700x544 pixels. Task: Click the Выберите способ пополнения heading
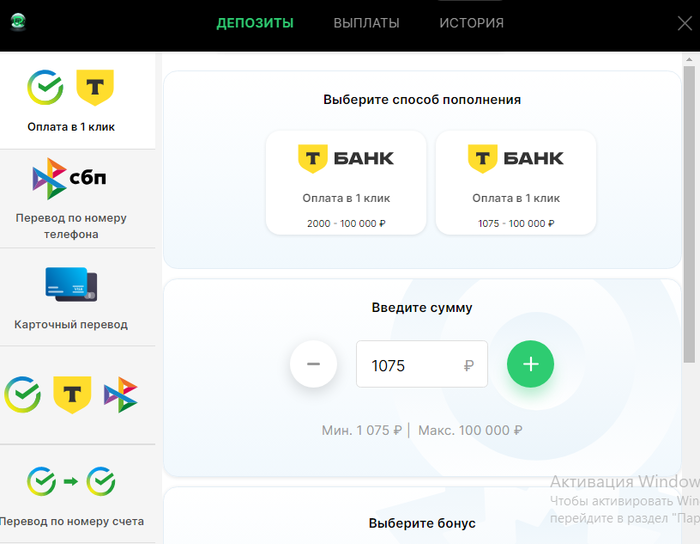pyautogui.click(x=422, y=100)
